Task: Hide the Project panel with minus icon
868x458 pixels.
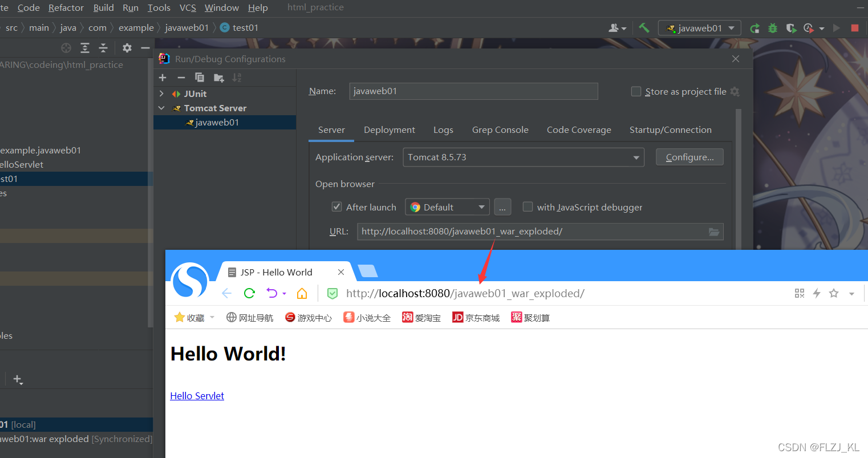Action: 145,48
